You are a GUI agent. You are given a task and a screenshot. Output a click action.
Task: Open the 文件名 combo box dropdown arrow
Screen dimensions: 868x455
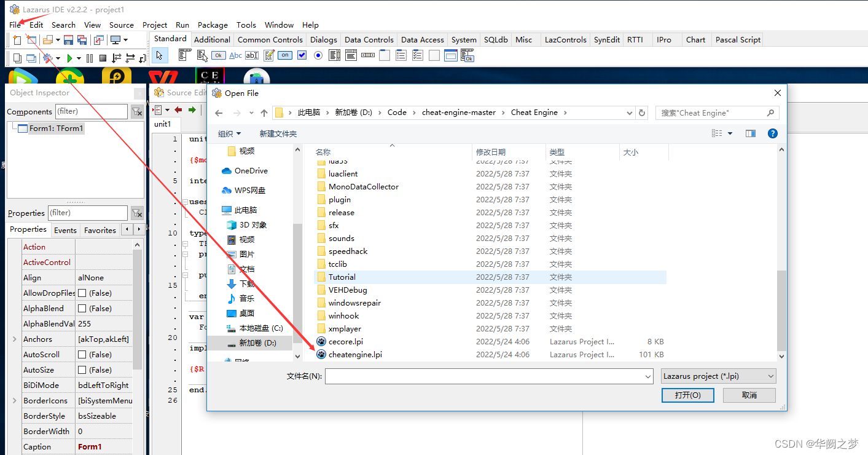(648, 376)
